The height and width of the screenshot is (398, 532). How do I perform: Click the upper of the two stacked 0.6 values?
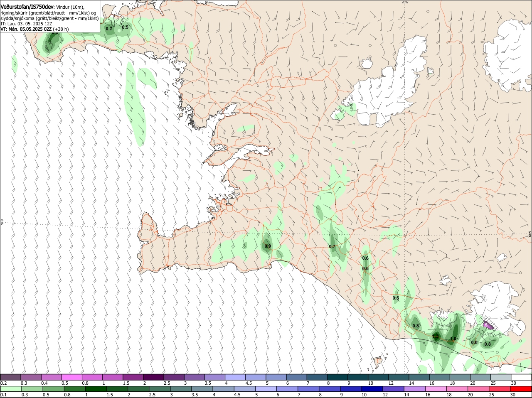(365, 258)
